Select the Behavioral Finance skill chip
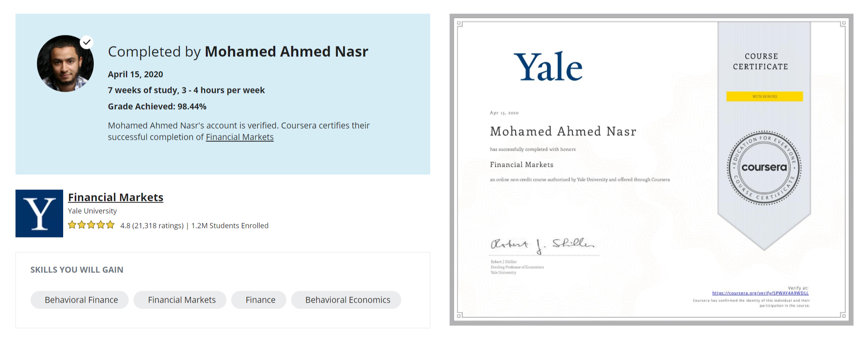Viewport: 868px width, 340px height. tap(81, 300)
